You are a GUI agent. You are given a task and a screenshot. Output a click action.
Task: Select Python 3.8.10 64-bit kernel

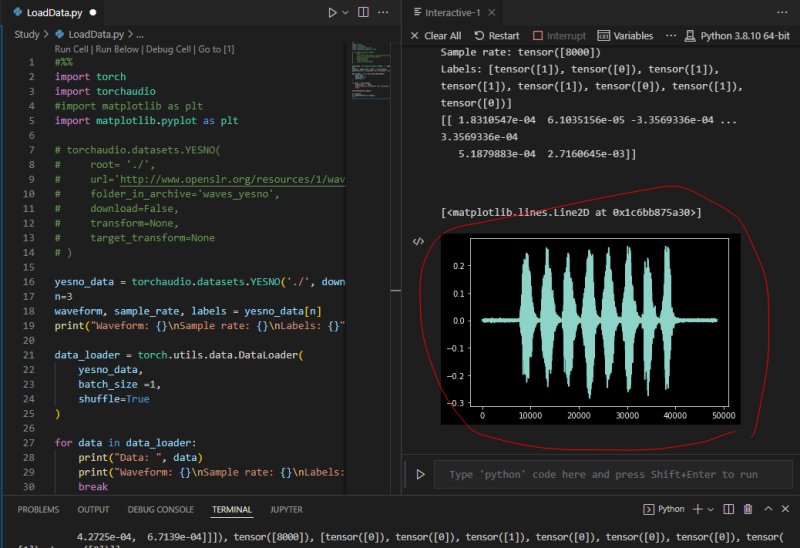click(x=737, y=36)
